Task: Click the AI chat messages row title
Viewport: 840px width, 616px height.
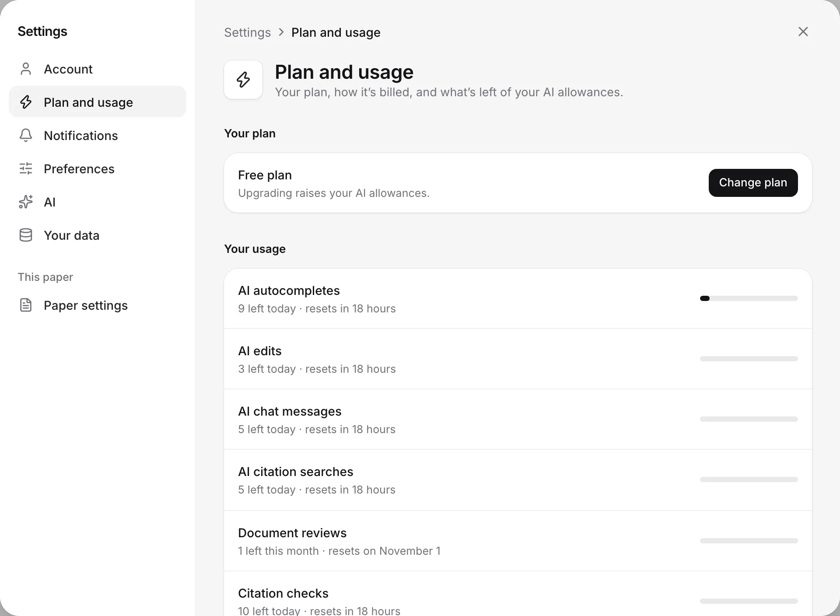Action: click(x=290, y=411)
